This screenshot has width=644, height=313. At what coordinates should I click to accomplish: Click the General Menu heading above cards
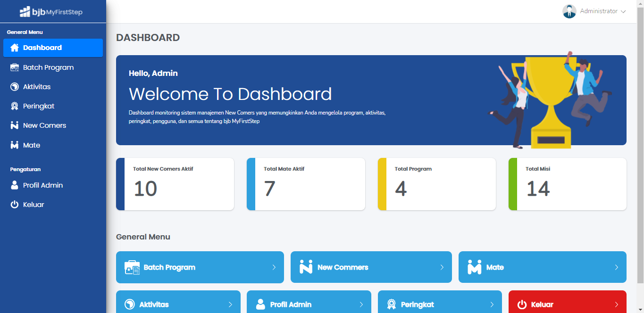coord(143,237)
